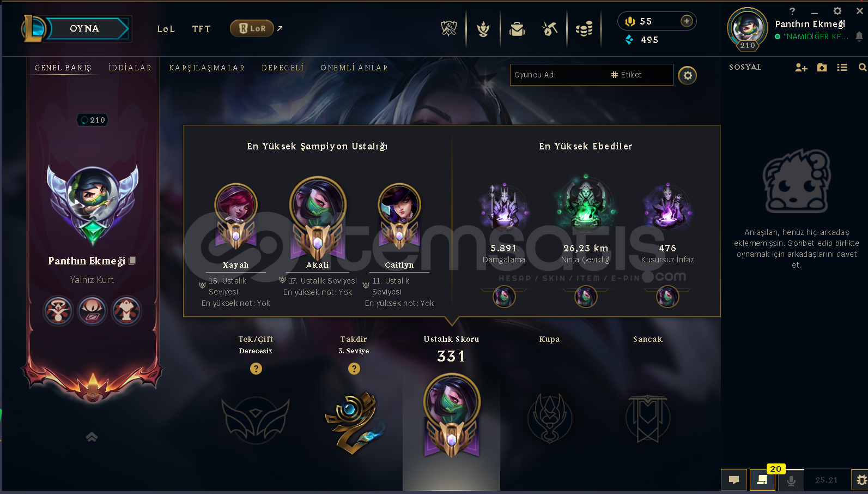Toggle the microphone voice icon
The width and height of the screenshot is (868, 494).
(x=791, y=480)
